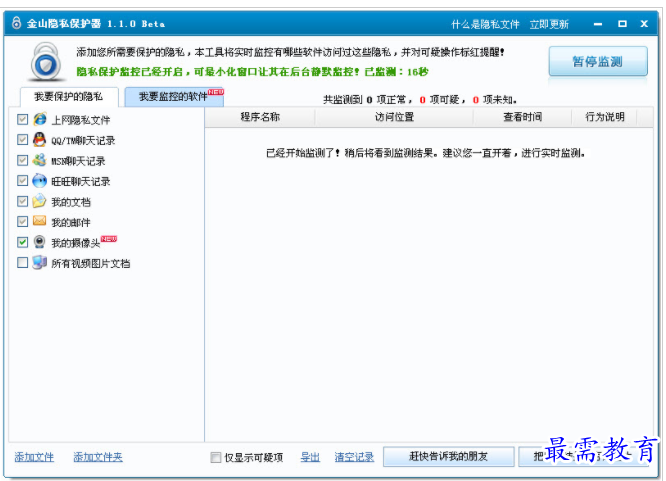This screenshot has width=666, height=481.
Task: Toggle the QQ/TM聊天记录 checkbox
Action: coord(23,140)
